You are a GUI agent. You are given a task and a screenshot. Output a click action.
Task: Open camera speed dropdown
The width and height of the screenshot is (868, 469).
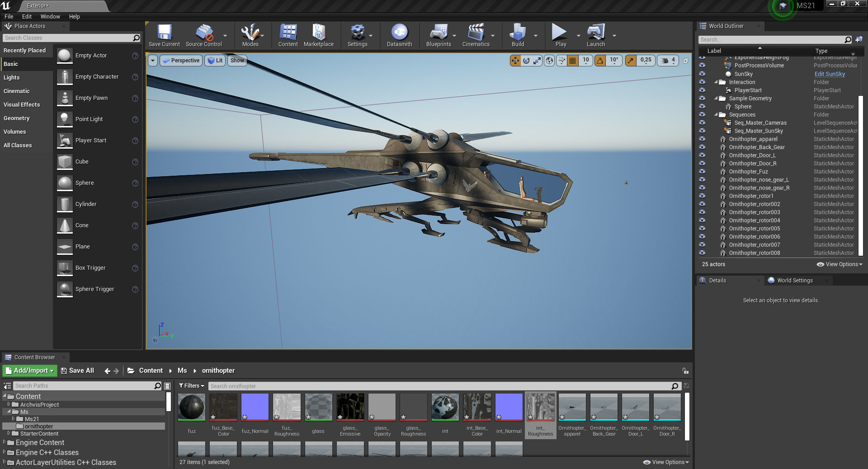pyautogui.click(x=668, y=61)
